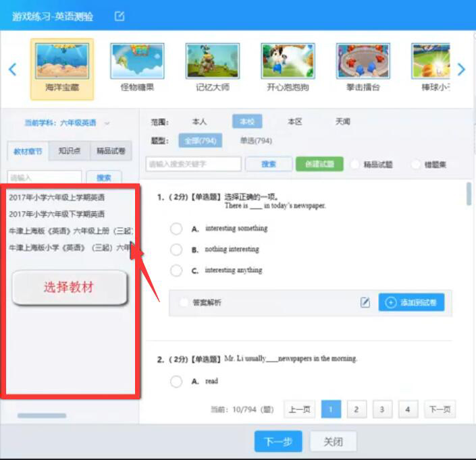Choose option C interesting anything
The image size is (476, 460).
(x=176, y=270)
